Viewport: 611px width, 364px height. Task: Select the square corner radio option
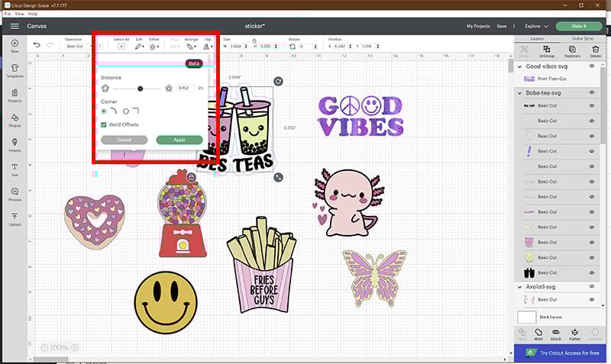pyautogui.click(x=126, y=111)
